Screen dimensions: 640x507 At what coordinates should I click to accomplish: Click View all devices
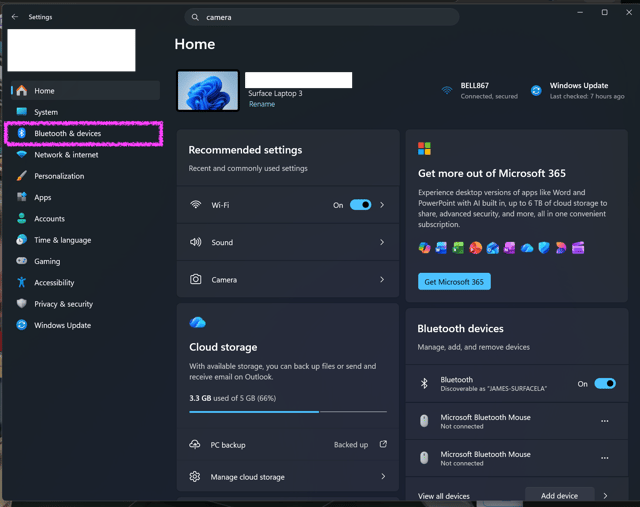click(444, 496)
